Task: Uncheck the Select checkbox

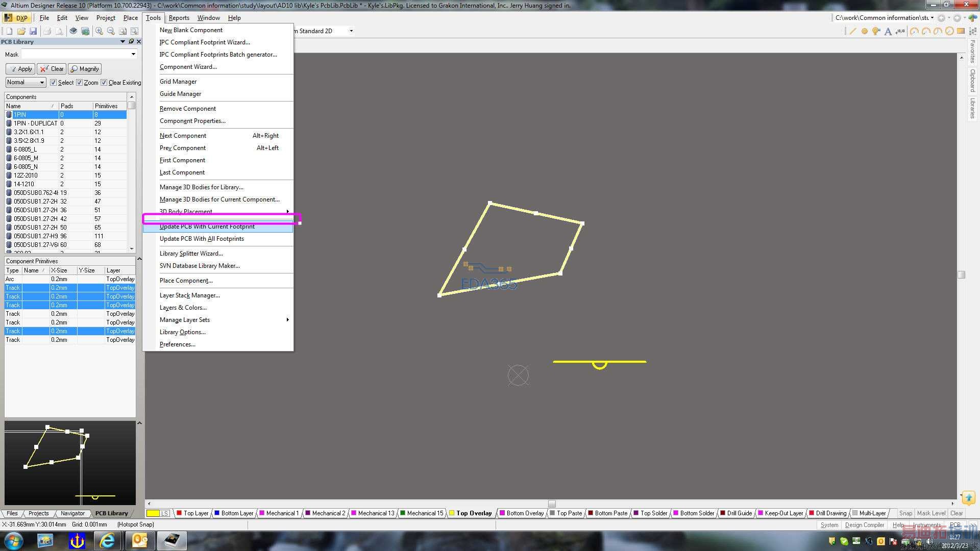Action: click(53, 82)
